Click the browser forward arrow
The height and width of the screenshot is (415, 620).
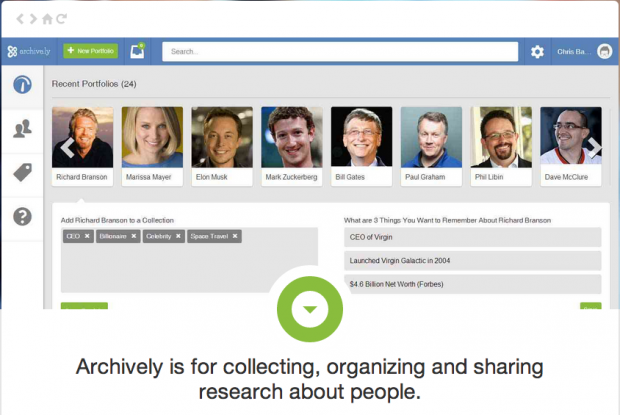tap(33, 19)
